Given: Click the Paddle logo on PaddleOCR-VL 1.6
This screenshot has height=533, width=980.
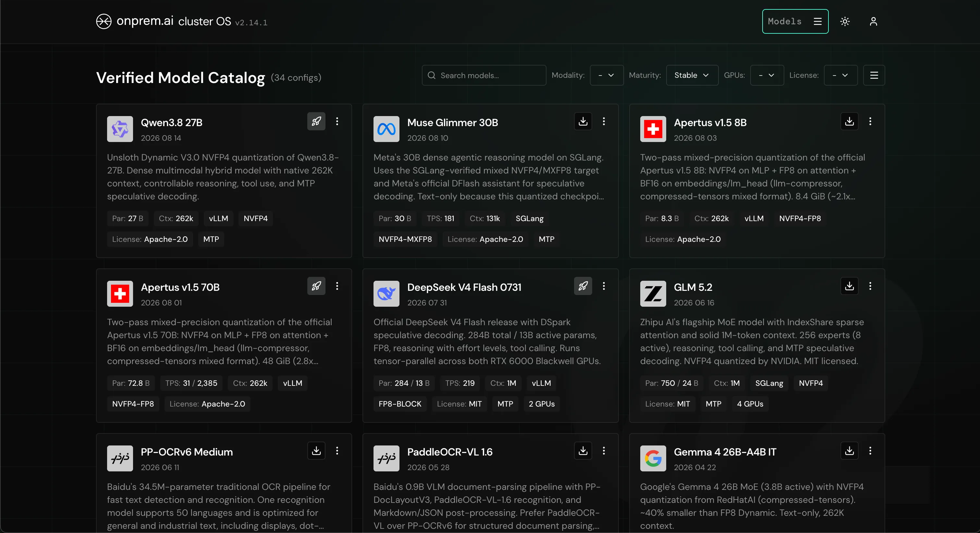Looking at the screenshot, I should pos(386,458).
